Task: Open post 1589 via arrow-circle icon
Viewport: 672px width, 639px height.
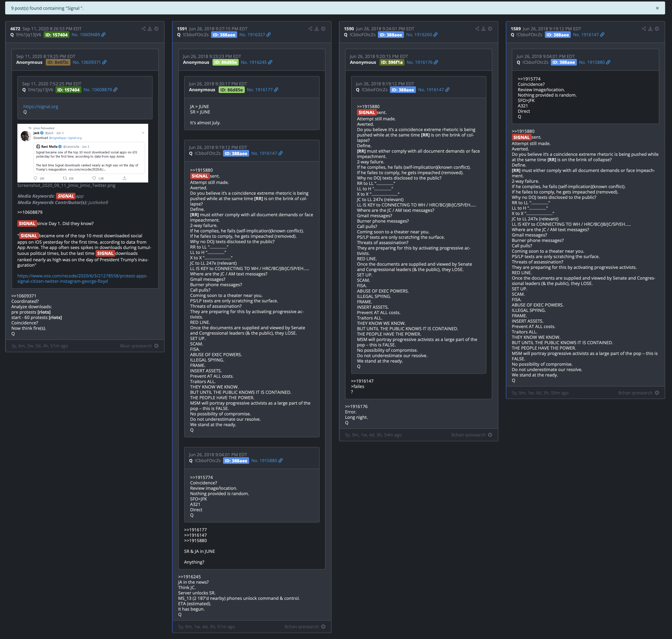Action: click(657, 29)
